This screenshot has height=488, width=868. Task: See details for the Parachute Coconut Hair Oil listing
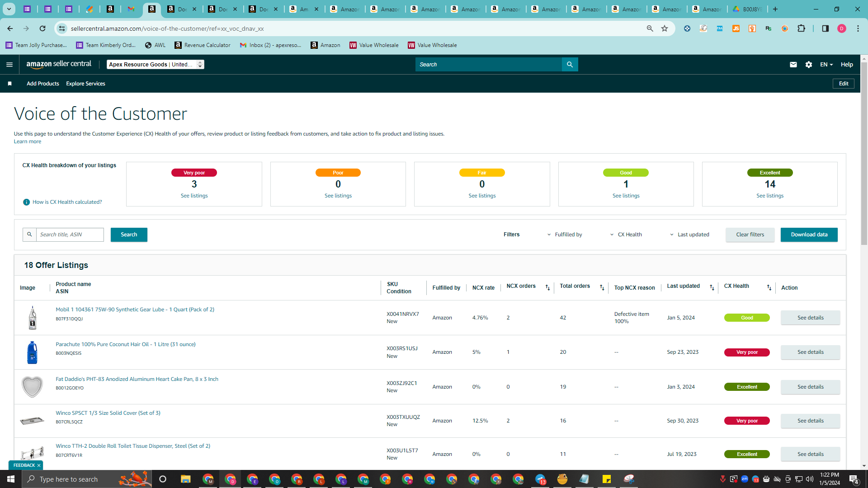(810, 352)
